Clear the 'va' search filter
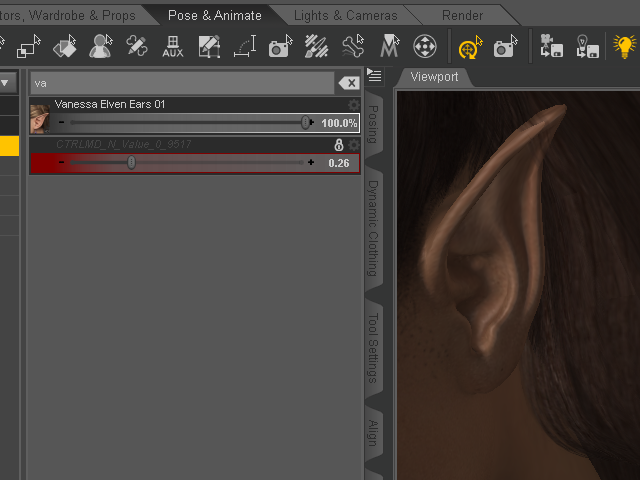This screenshot has width=640, height=480. point(349,83)
